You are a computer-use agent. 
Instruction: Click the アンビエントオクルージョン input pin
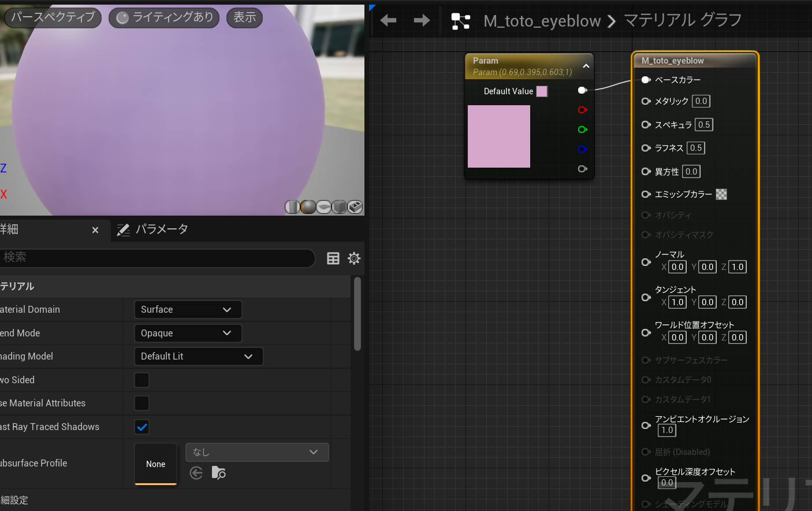click(x=646, y=425)
